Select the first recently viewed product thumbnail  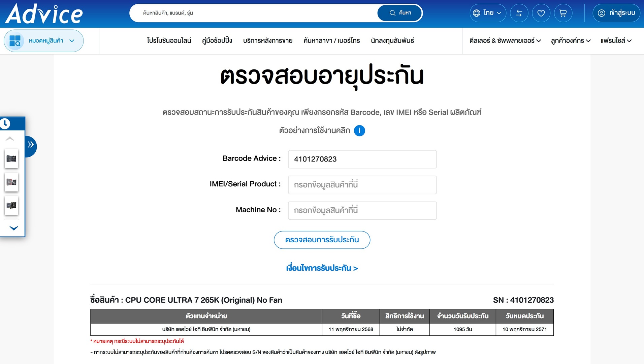click(x=11, y=159)
